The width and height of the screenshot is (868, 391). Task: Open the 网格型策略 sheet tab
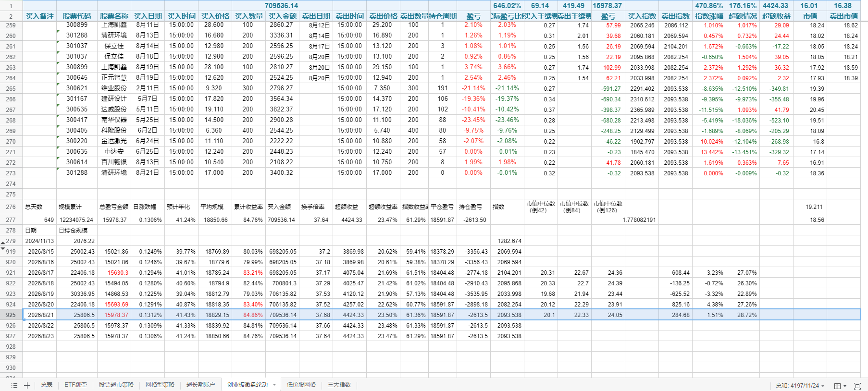pos(160,385)
